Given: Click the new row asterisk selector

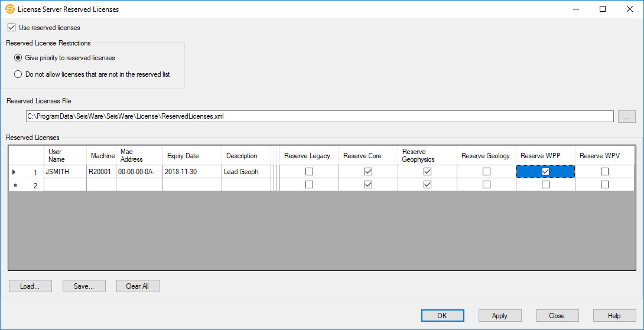Looking at the screenshot, I should 15,185.
